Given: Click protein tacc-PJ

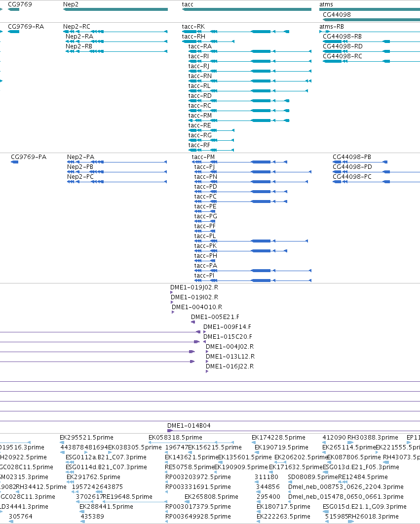Looking at the screenshot, I should (205, 167).
